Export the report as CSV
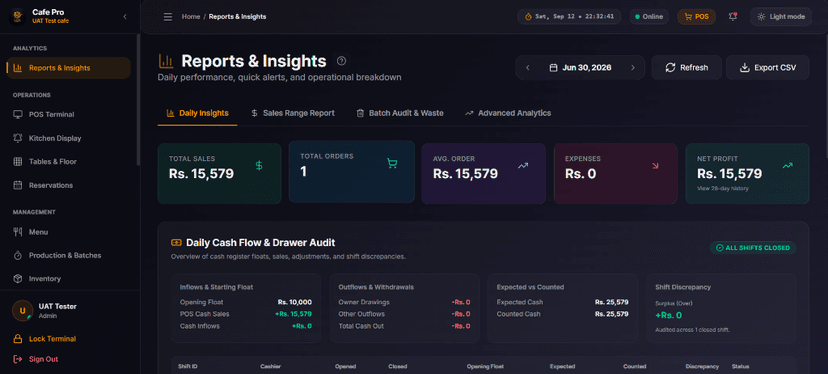828x374 pixels. point(767,68)
